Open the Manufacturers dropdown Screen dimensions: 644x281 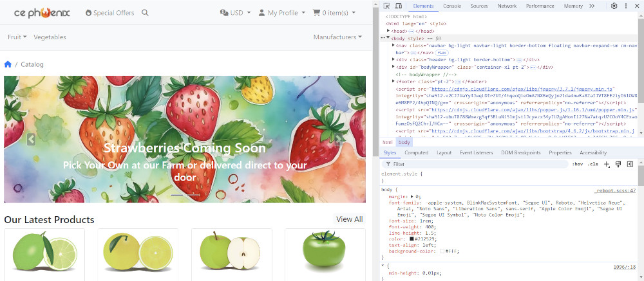(x=338, y=37)
